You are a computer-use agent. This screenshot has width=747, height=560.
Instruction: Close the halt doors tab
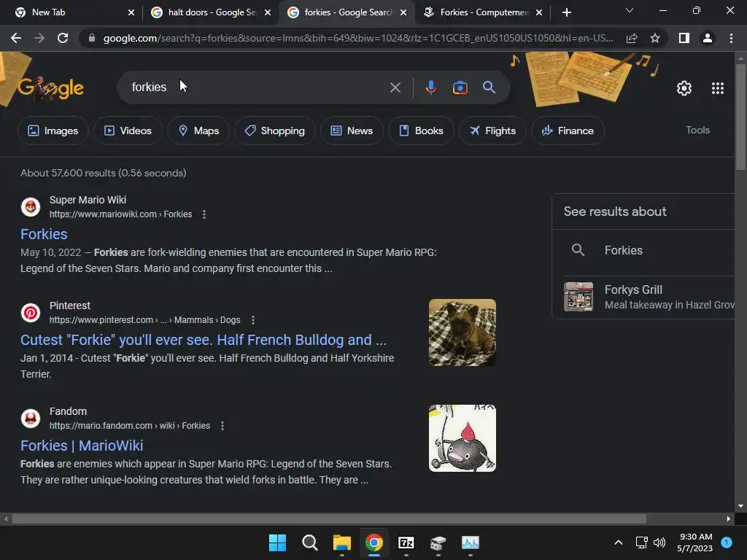[268, 12]
